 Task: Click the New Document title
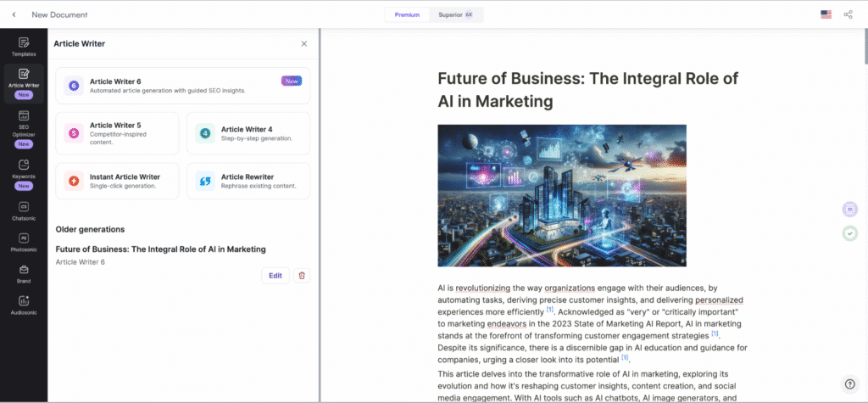[x=59, y=14]
